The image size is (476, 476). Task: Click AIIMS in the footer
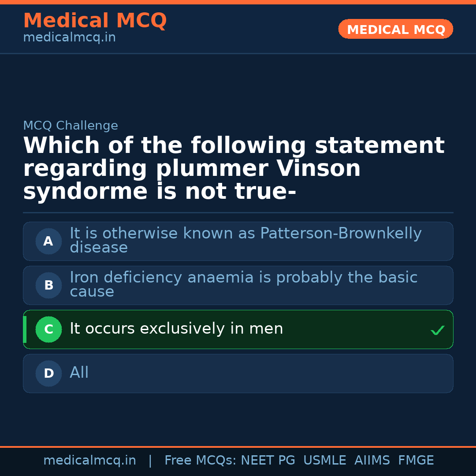[x=372, y=461]
